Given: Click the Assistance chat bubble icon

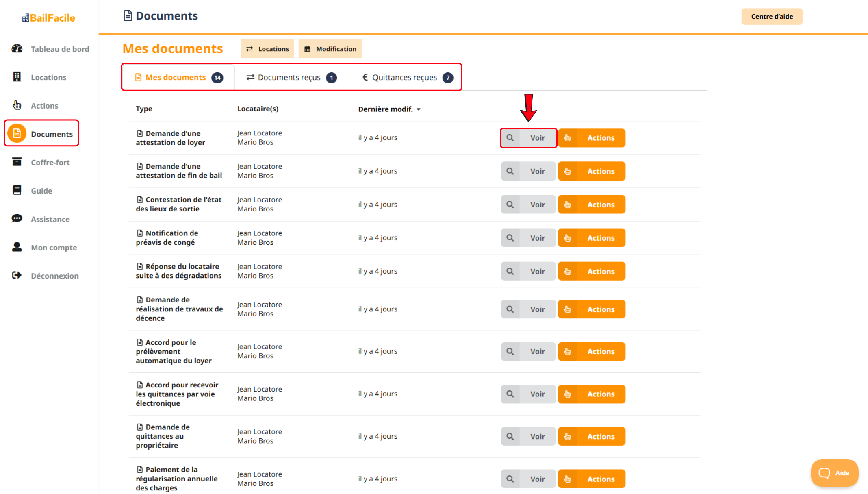Looking at the screenshot, I should coord(17,219).
